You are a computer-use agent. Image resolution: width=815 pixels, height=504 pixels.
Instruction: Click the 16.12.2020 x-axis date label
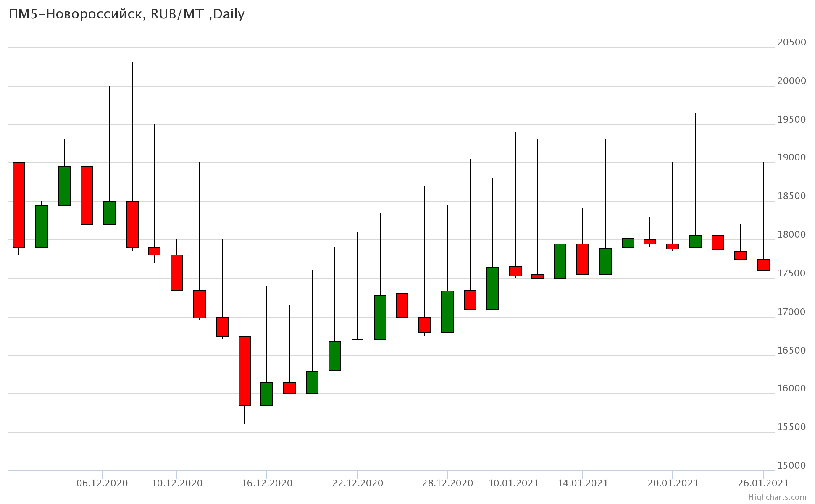(x=267, y=483)
